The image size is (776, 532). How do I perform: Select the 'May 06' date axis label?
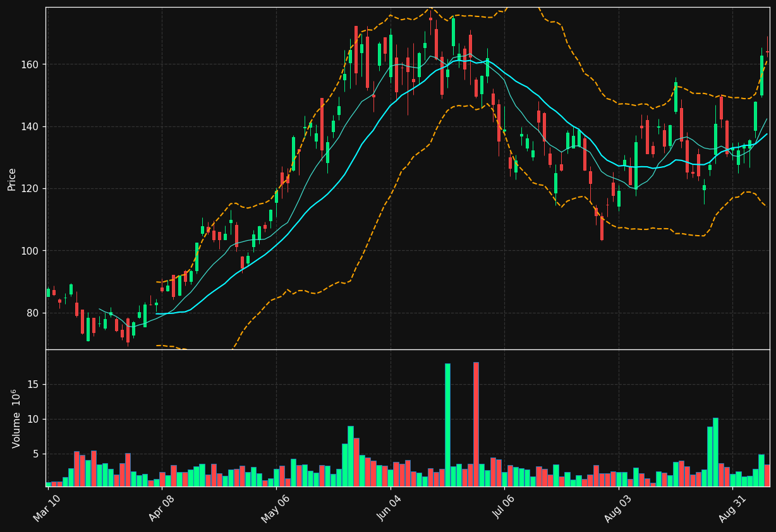276,508
